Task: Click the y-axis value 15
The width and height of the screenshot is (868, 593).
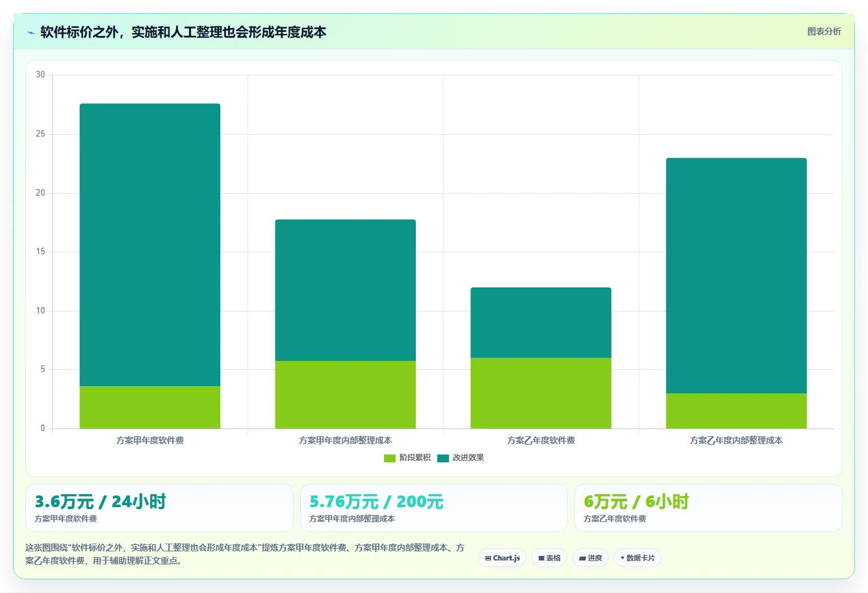Action: (x=40, y=252)
